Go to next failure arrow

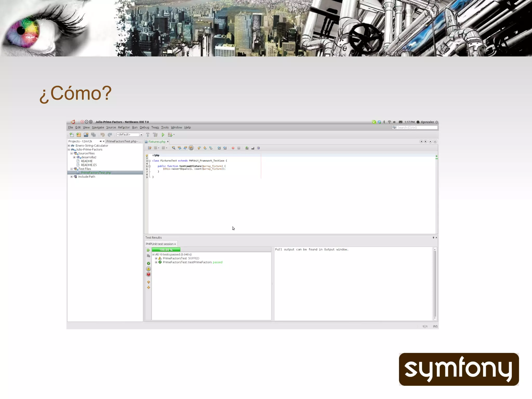pos(149,288)
